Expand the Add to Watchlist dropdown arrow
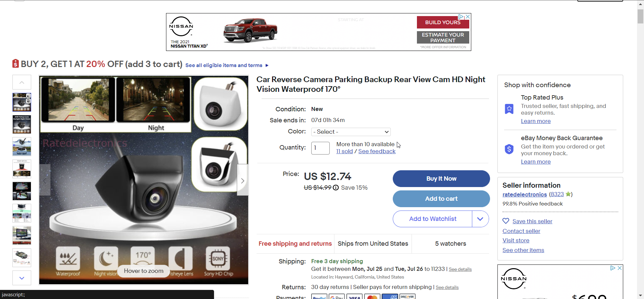The width and height of the screenshot is (644, 299). pos(480,219)
